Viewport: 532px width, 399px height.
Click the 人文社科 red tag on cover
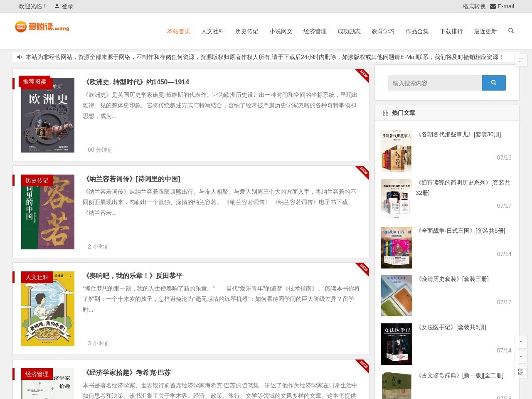coord(37,277)
